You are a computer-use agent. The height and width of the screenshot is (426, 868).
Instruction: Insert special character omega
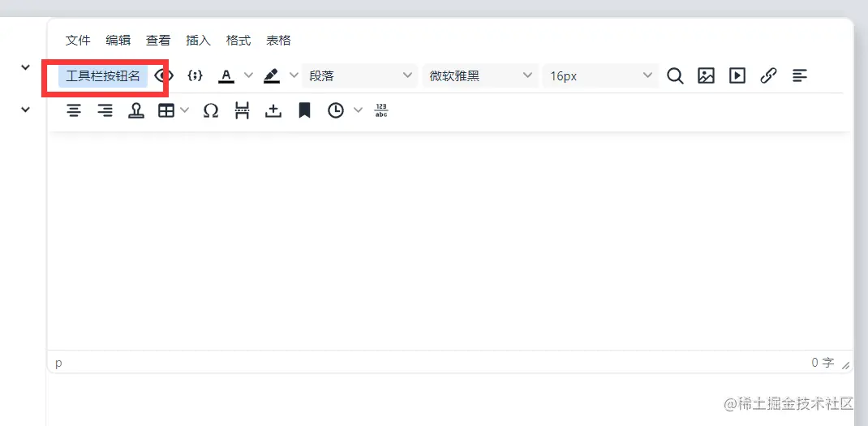pyautogui.click(x=211, y=111)
